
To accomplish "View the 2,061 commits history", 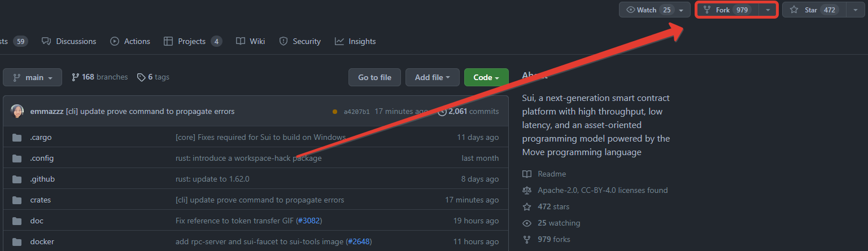I will point(469,112).
